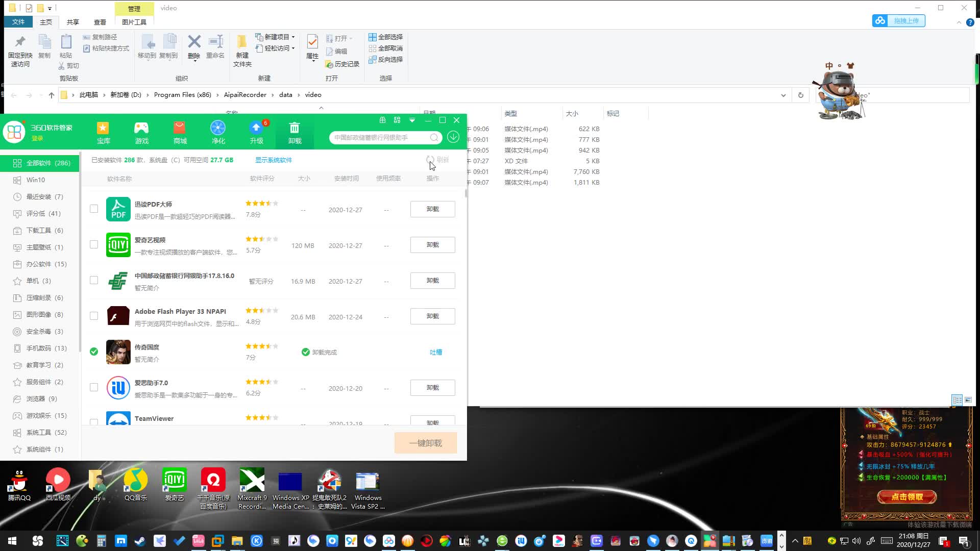
Task: Click the 显示系统软件 link
Action: (x=274, y=160)
